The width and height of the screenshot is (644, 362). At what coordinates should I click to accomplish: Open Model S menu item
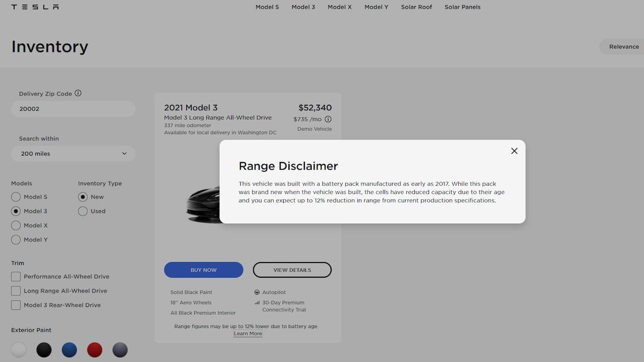(x=267, y=7)
